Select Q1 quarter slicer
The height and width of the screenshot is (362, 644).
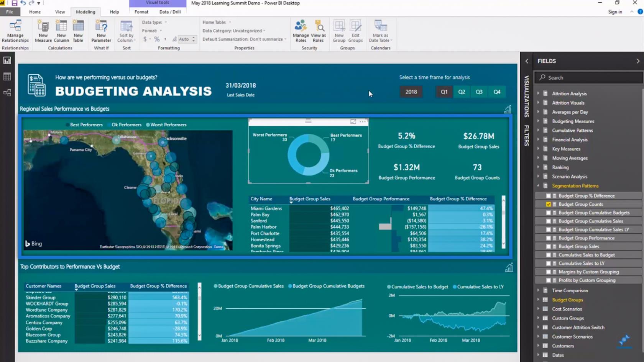(444, 92)
